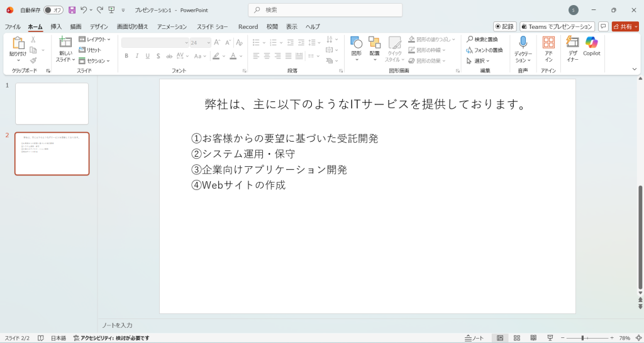
Task: Open the Copilot icon in ribbon
Action: click(591, 43)
